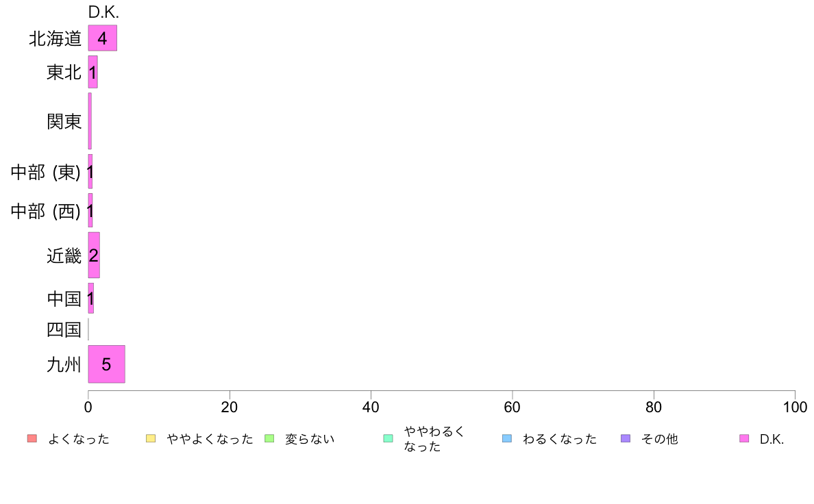The image size is (814, 504).
Task: Select the 北海道 bar labeled 4
Action: click(x=102, y=38)
